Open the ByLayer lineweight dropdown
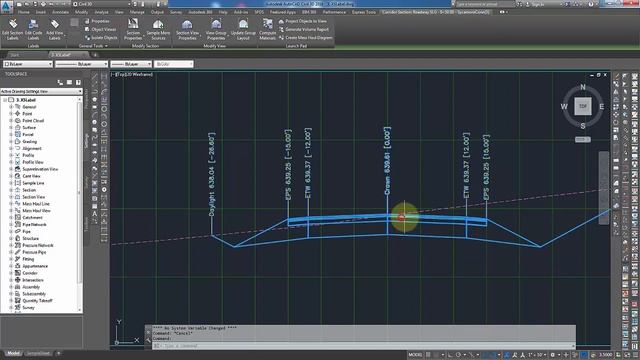 131,64
